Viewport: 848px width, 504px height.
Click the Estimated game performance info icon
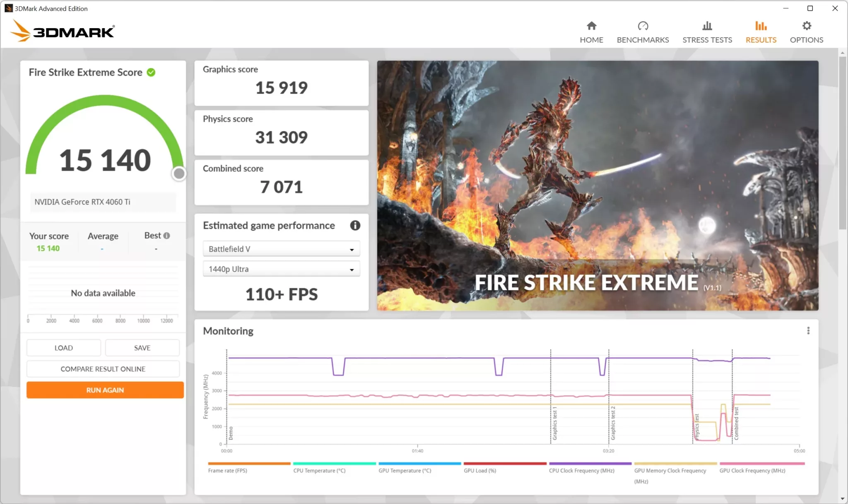[x=355, y=225]
